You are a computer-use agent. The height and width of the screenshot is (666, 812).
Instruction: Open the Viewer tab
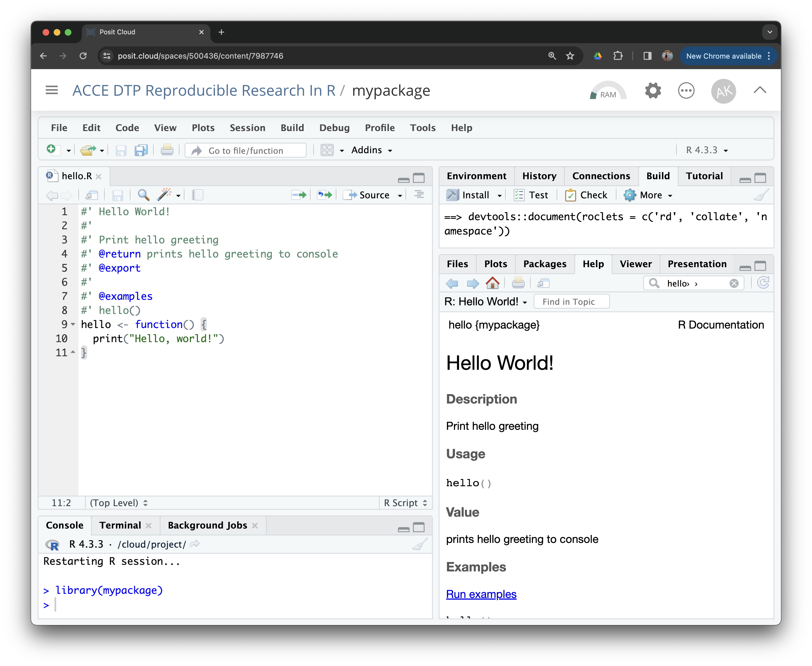(x=636, y=264)
